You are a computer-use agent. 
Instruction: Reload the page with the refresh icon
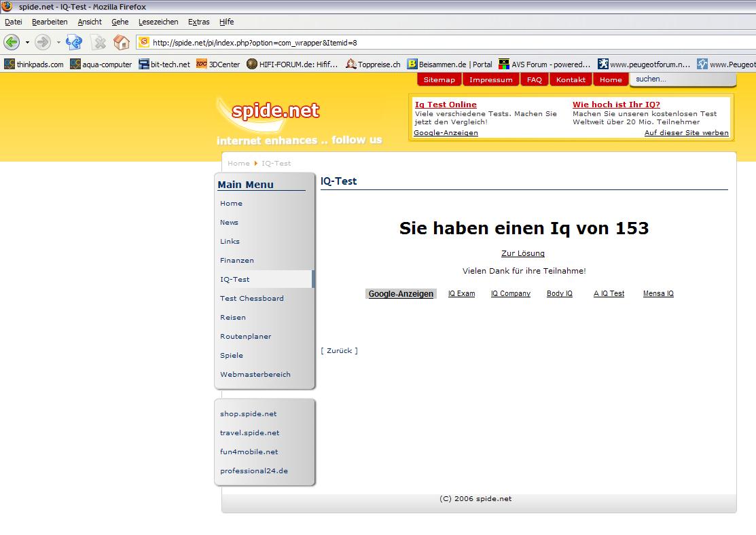tap(73, 42)
